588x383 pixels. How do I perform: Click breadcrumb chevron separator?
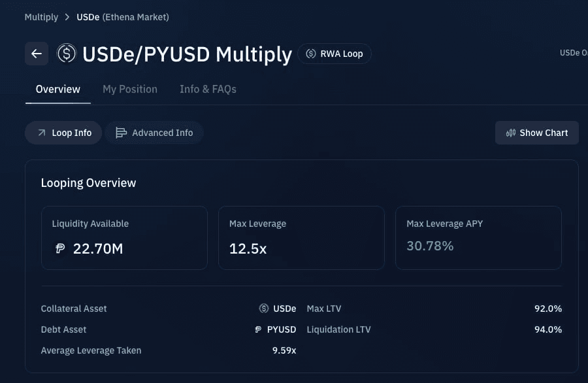[67, 17]
